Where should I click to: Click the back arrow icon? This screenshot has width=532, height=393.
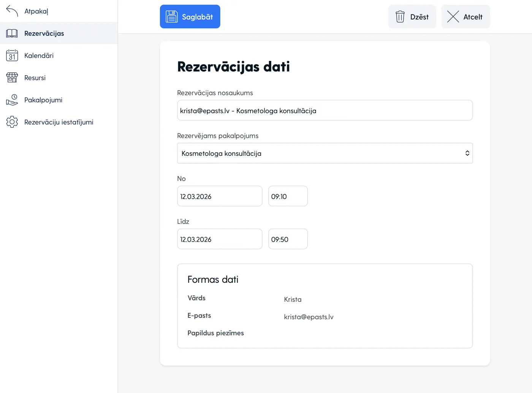12,11
